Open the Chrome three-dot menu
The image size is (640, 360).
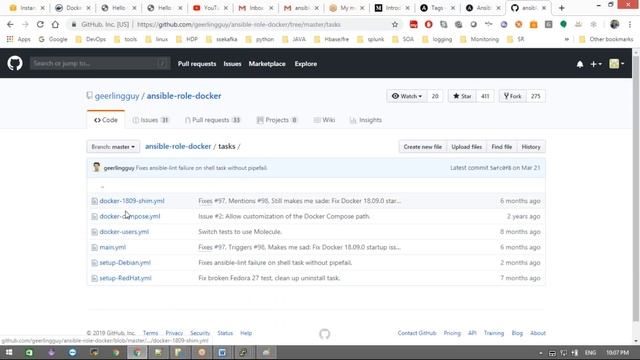(x=630, y=24)
